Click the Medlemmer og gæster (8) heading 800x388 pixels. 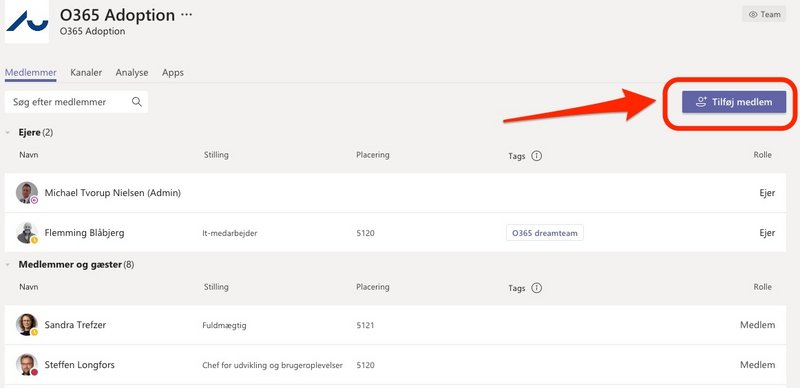pyautogui.click(x=77, y=265)
